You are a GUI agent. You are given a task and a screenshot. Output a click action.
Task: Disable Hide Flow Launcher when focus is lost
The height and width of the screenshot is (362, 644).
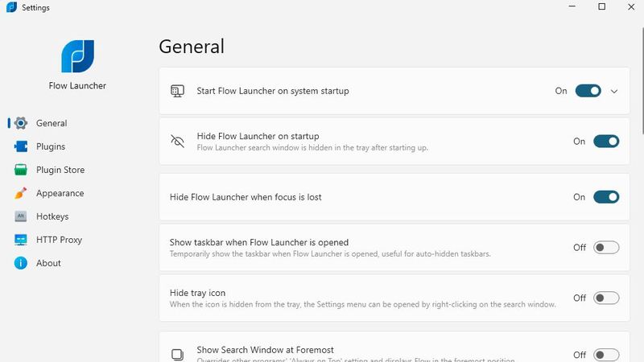click(x=606, y=197)
